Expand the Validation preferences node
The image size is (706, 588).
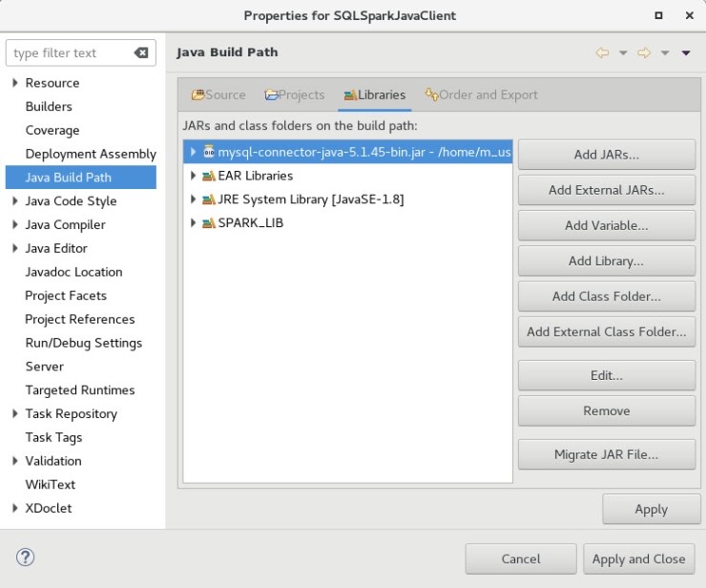pyautogui.click(x=15, y=461)
